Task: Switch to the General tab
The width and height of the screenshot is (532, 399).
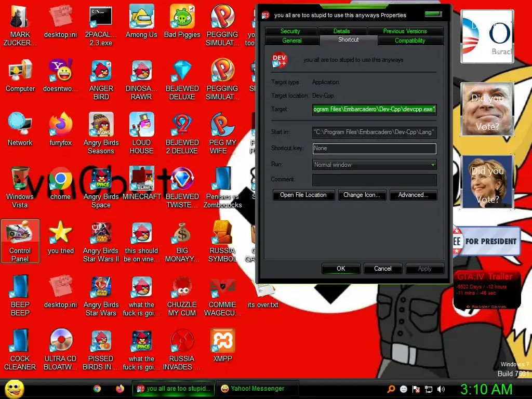Action: [x=292, y=41]
